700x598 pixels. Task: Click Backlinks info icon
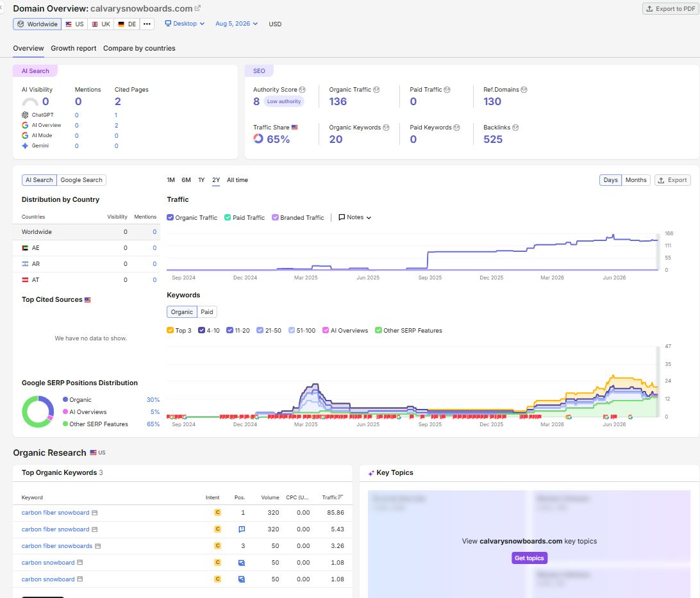point(515,128)
